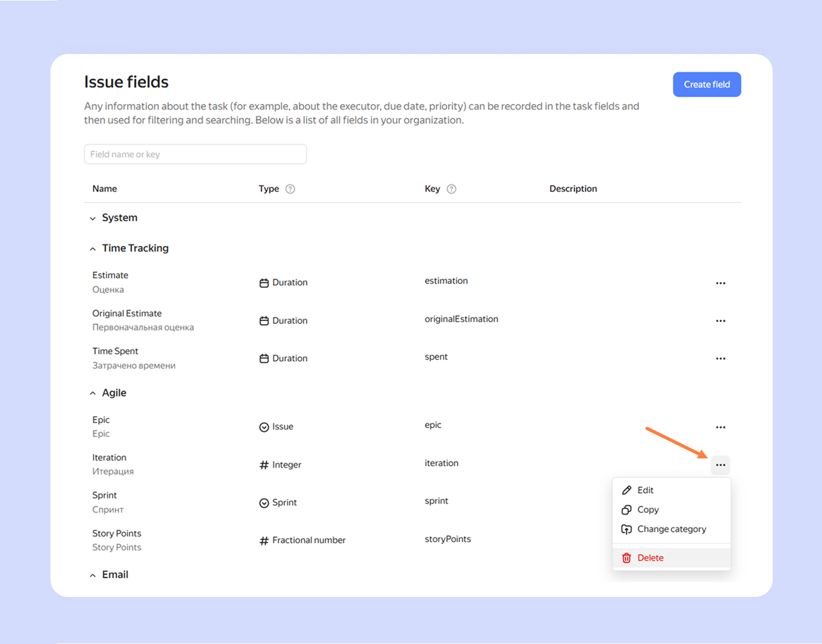The height and width of the screenshot is (644, 822).
Task: Choose Edit from the context menu
Action: pyautogui.click(x=645, y=490)
